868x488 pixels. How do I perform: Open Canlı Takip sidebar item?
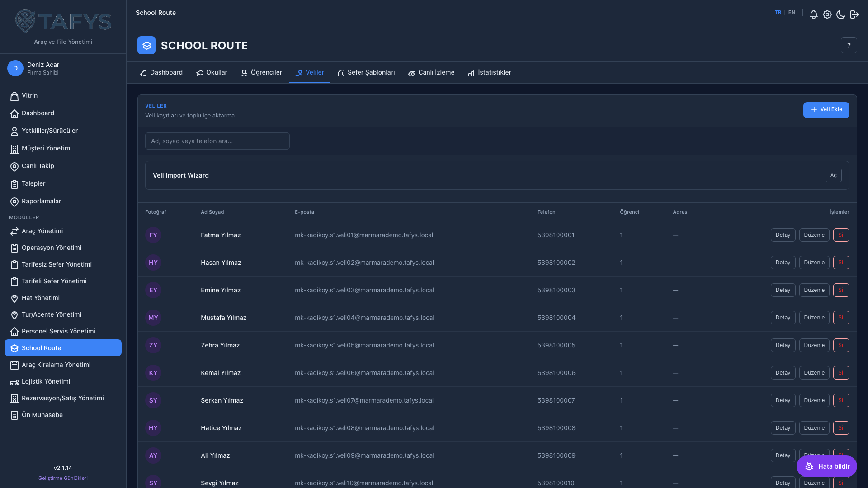point(63,166)
